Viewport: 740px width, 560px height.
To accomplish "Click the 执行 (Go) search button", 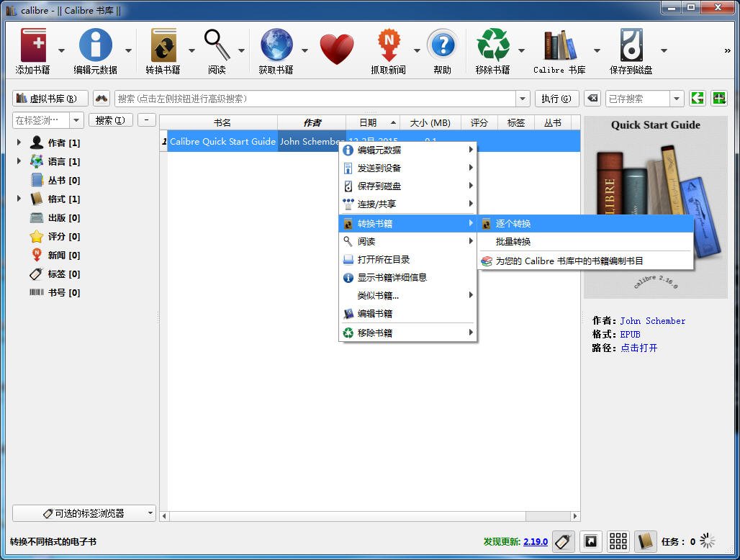I will coord(556,99).
